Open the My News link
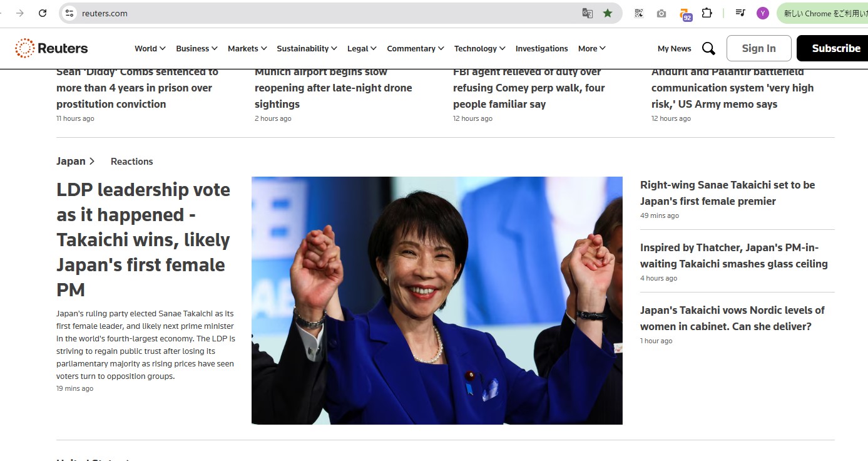This screenshot has width=868, height=461. pos(674,48)
